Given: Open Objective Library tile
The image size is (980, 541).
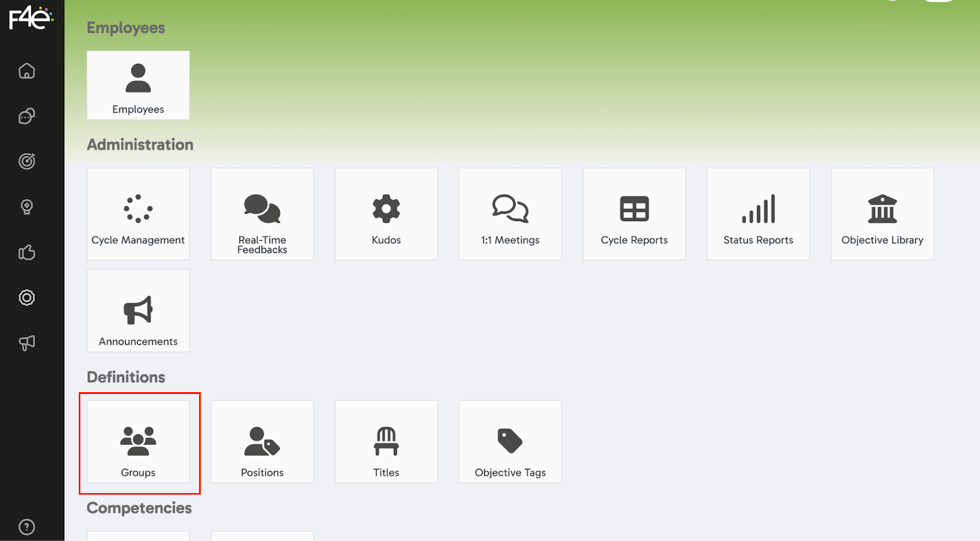Looking at the screenshot, I should pyautogui.click(x=883, y=214).
